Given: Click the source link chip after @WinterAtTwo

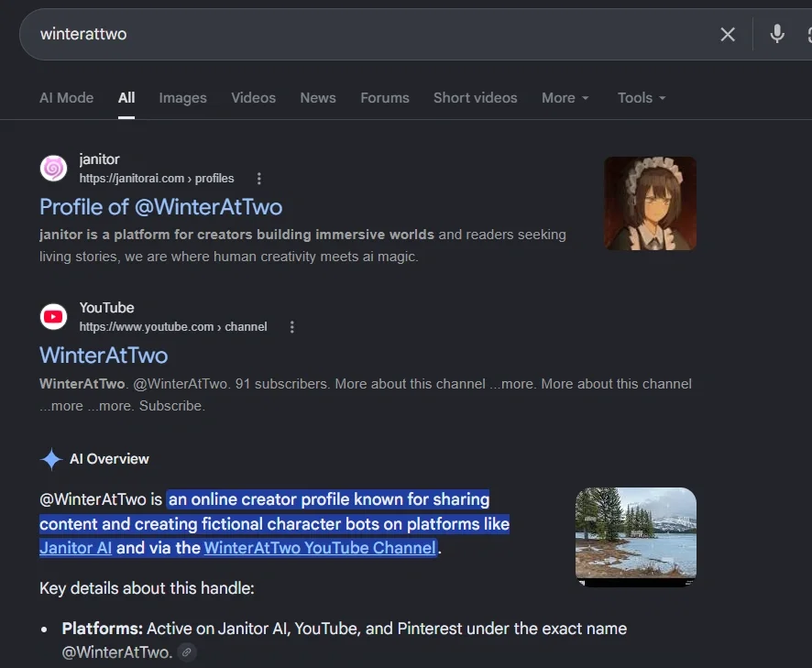Looking at the screenshot, I should pyautogui.click(x=187, y=652).
